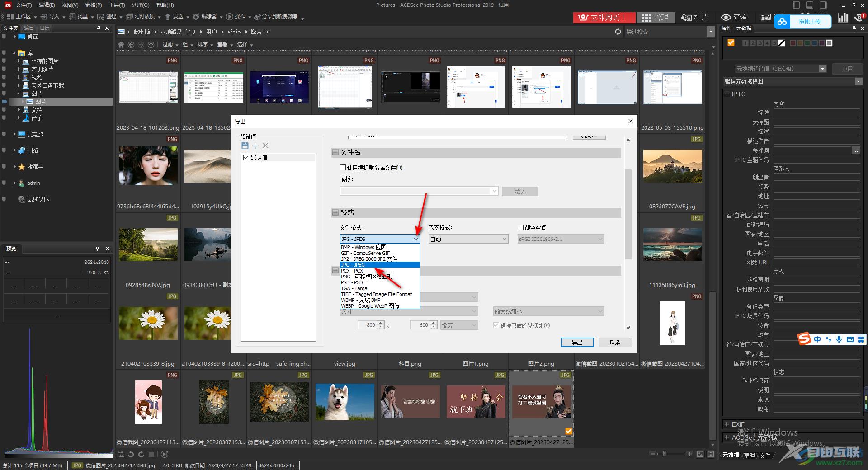The height and width of the screenshot is (470, 868).
Task: Select the husky dog thumbnail
Action: pos(344,402)
